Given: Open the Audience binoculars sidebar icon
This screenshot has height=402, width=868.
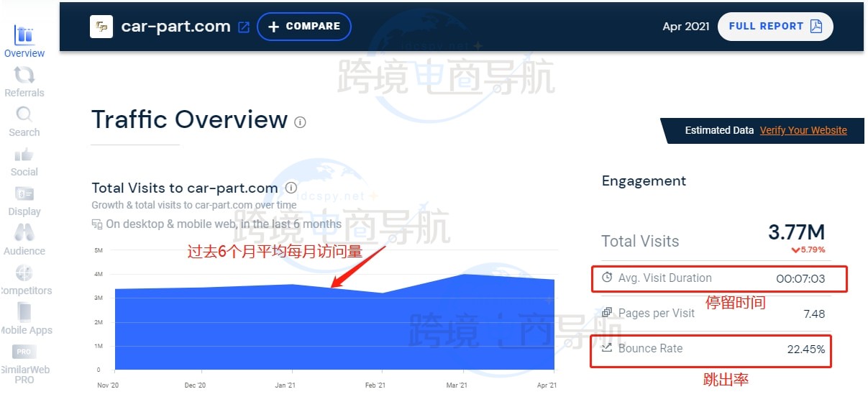Looking at the screenshot, I should [24, 233].
